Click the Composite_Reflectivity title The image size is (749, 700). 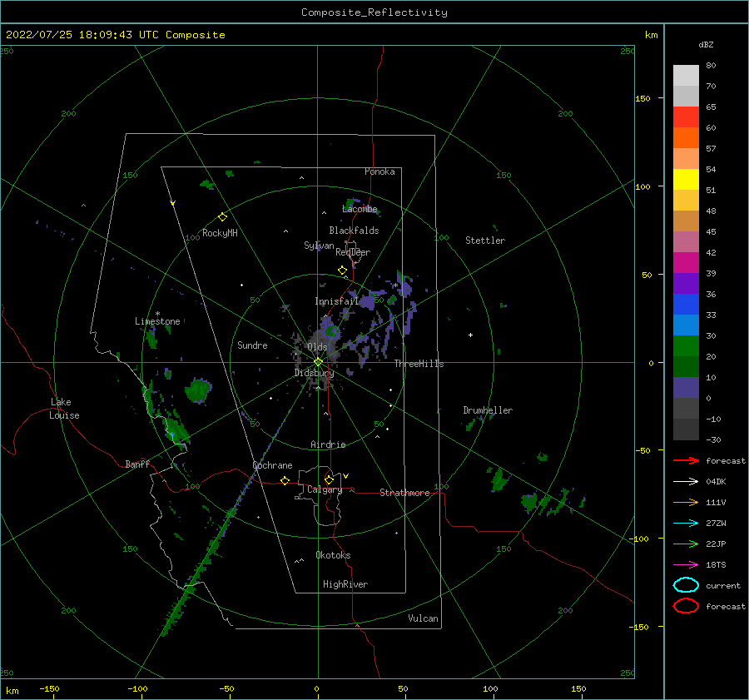click(x=374, y=12)
